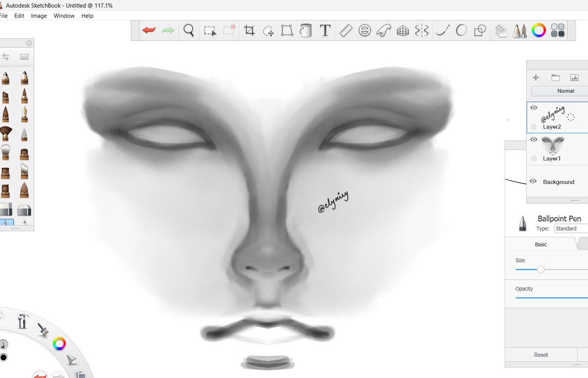Viewport: 588px width, 378px height.
Task: Toggle Layer2 lock circle
Action: [534, 126]
